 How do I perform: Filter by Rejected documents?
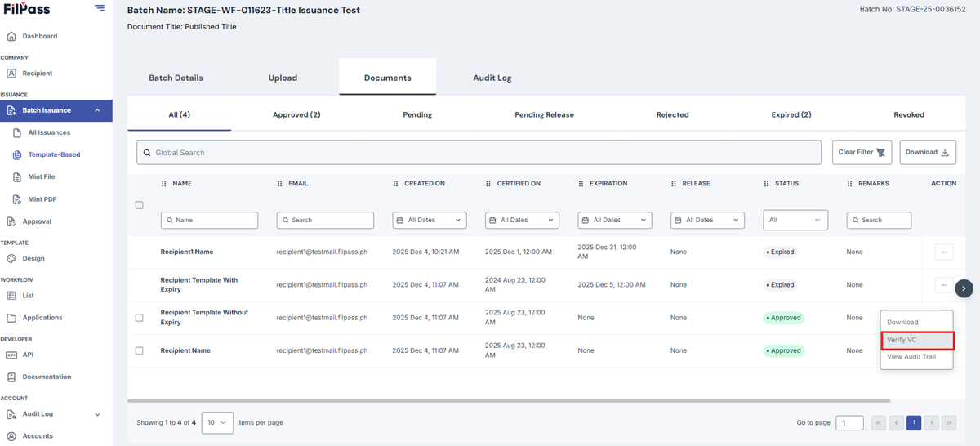pos(673,114)
